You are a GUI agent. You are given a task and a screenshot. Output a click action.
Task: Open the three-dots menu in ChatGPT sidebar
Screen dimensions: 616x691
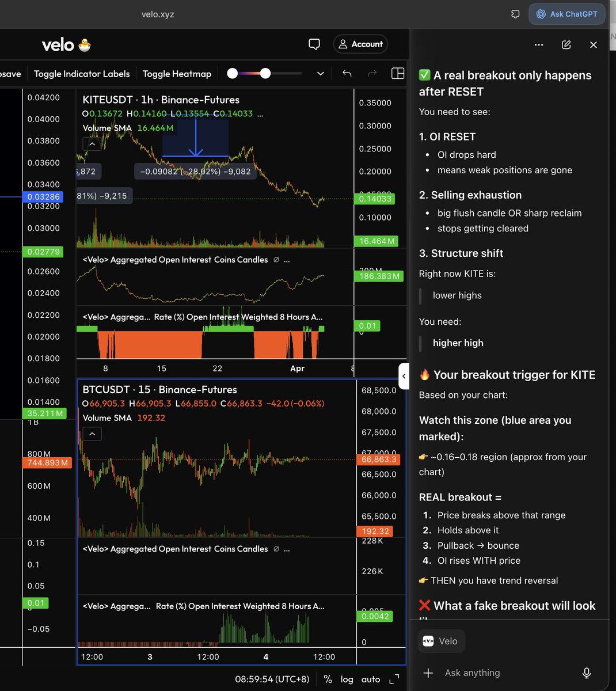(539, 44)
